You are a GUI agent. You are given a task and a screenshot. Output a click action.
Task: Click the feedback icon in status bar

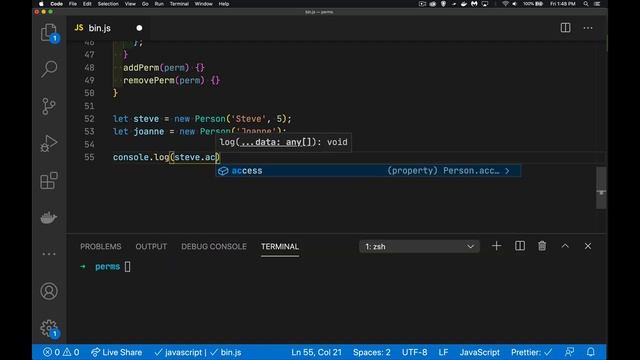tap(569, 352)
